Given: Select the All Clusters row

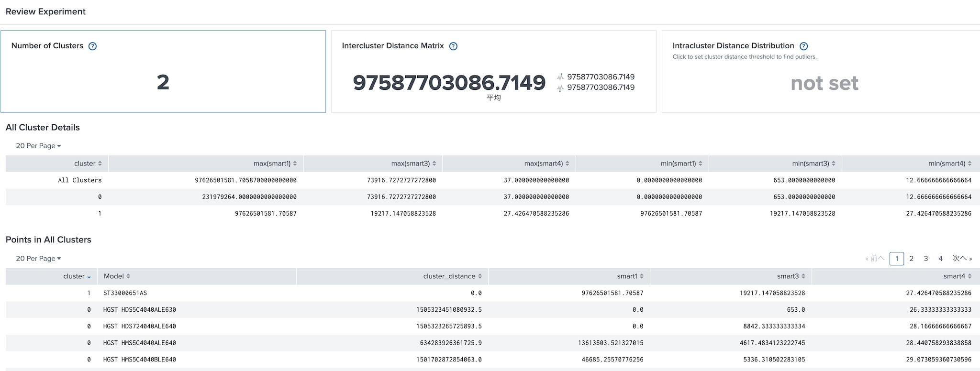Looking at the screenshot, I should [493, 180].
